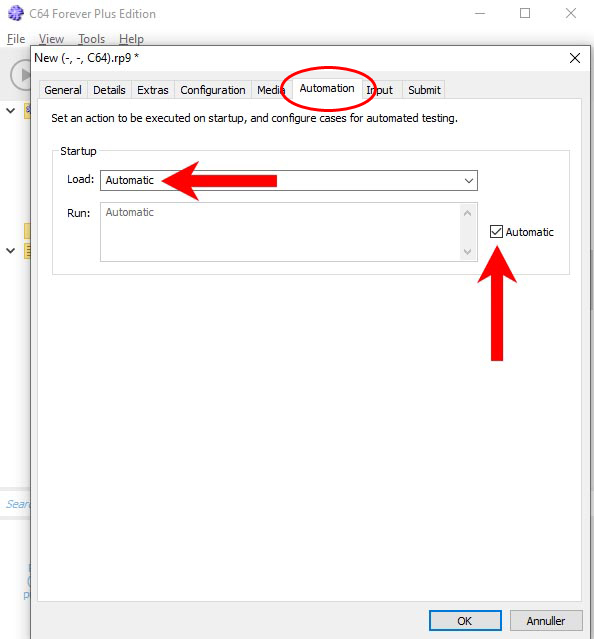594x639 pixels.
Task: Click scroll down arrow in Run box
Action: (468, 251)
